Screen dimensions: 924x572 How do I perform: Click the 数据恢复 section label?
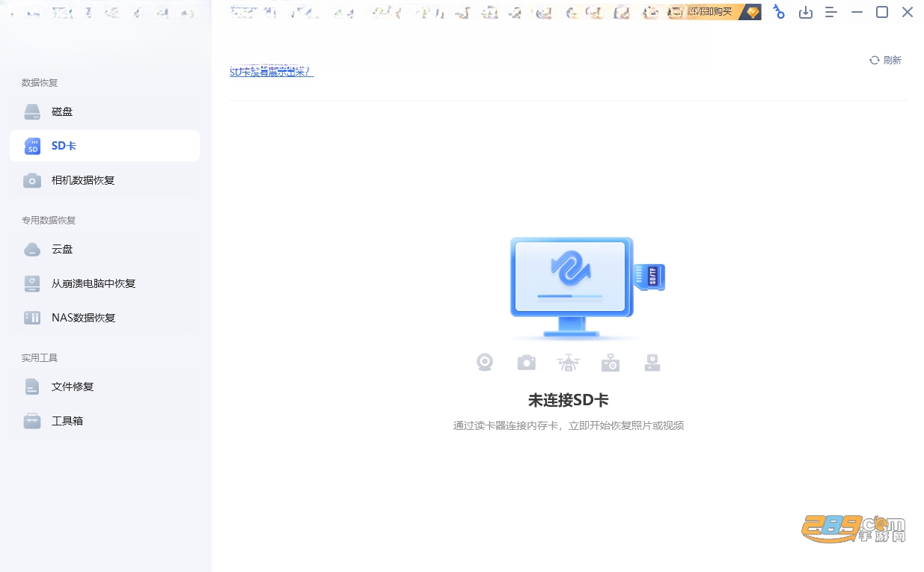pyautogui.click(x=40, y=83)
